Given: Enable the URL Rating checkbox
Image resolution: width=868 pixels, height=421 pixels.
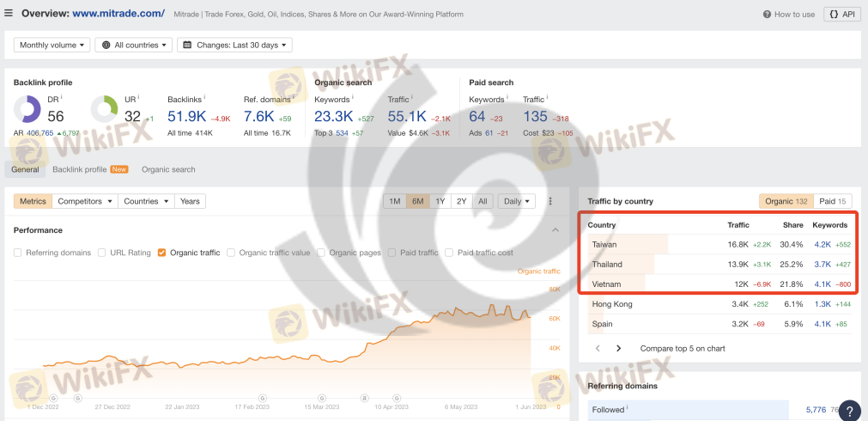Looking at the screenshot, I should pyautogui.click(x=102, y=253).
